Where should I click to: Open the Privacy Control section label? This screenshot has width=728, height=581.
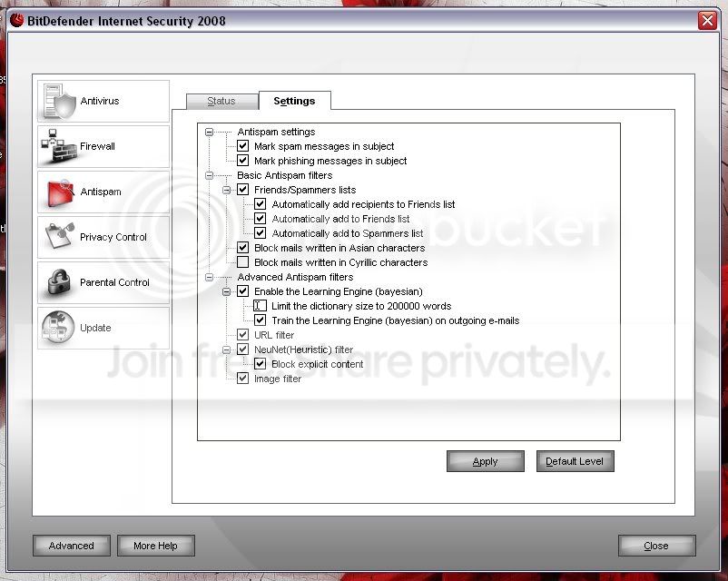[113, 237]
